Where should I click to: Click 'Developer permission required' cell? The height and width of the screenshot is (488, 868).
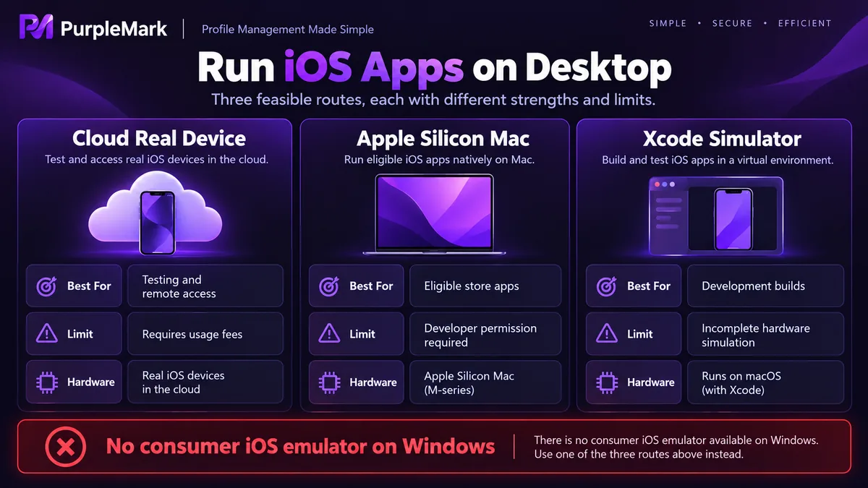(485, 334)
